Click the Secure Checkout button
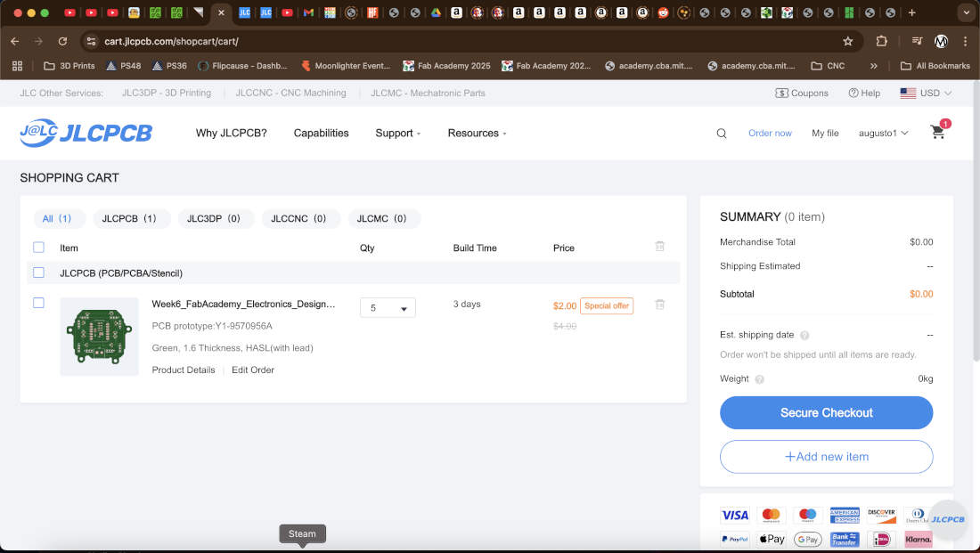This screenshot has width=980, height=553. [x=826, y=412]
